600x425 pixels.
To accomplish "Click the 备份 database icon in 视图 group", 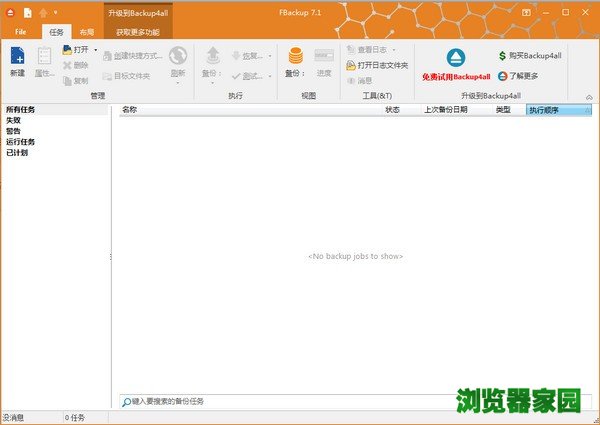I will point(295,56).
